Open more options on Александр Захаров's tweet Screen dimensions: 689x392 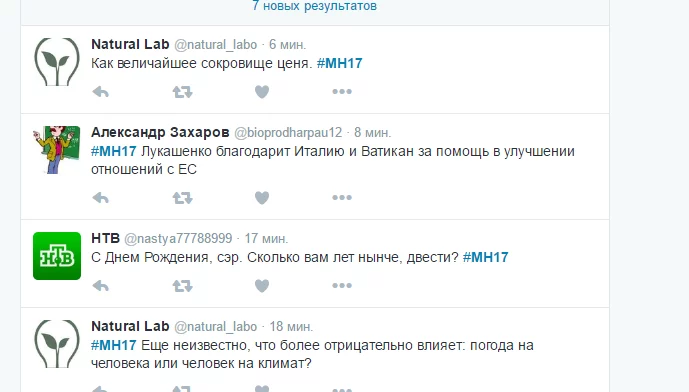342,197
